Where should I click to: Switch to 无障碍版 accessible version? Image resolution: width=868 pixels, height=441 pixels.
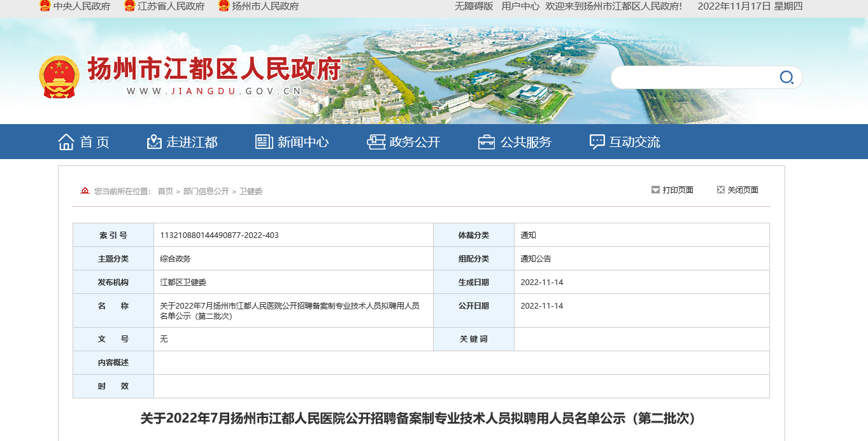point(474,6)
